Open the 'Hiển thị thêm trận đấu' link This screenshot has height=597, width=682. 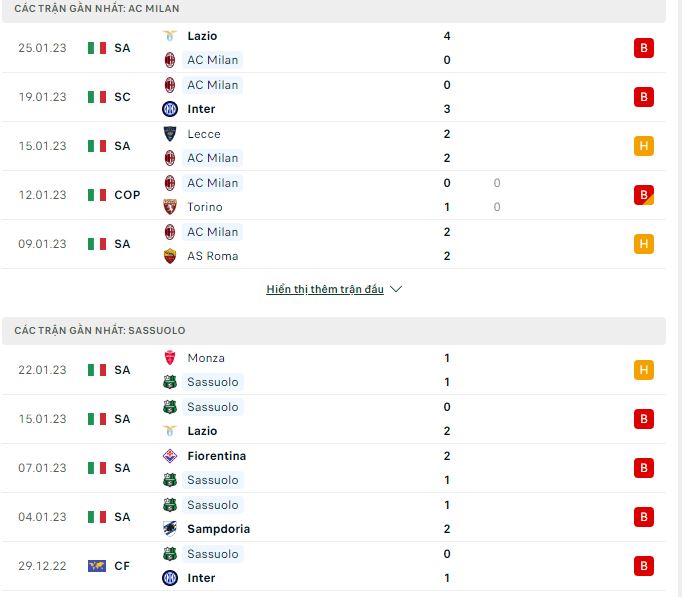click(x=325, y=289)
